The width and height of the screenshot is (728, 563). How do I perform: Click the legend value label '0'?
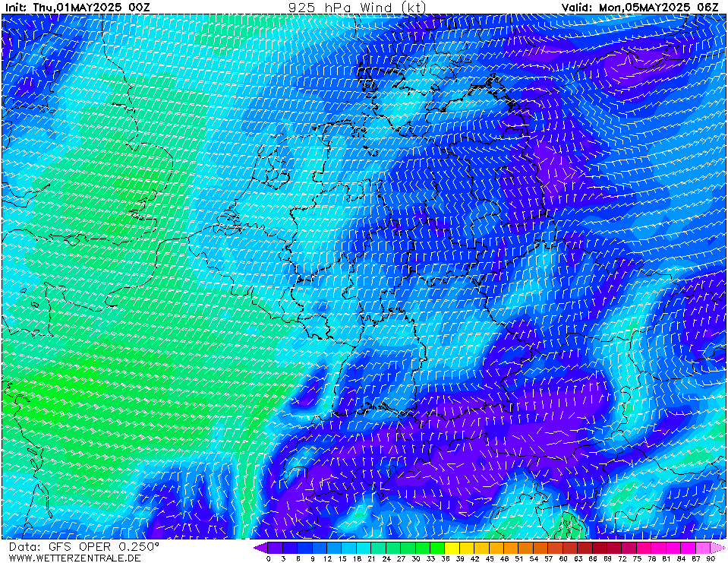(x=268, y=558)
